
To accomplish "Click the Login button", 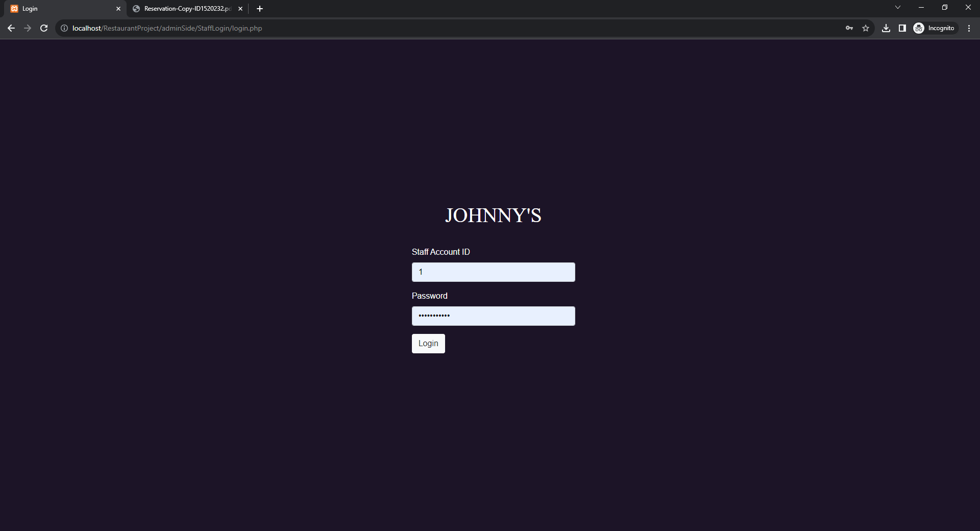I will coord(428,344).
